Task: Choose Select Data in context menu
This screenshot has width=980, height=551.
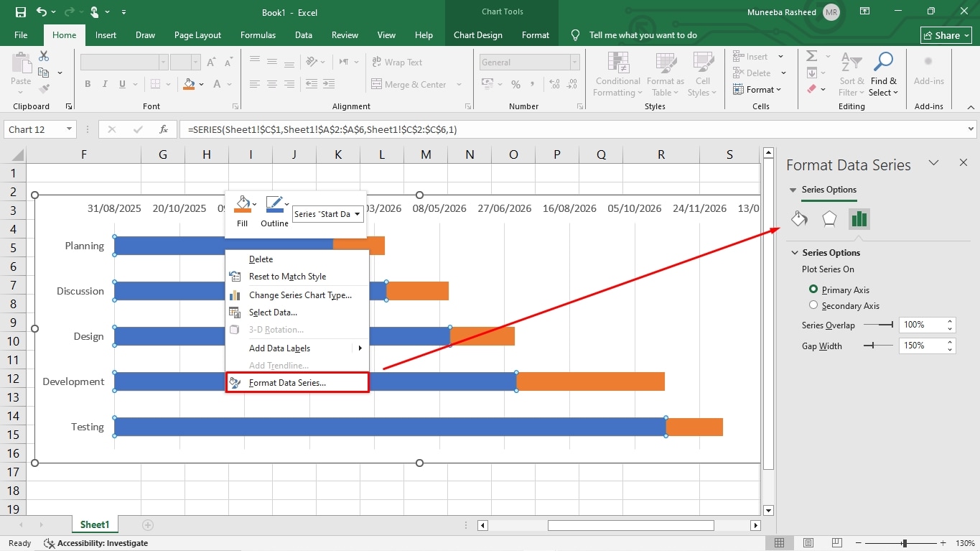Action: [x=297, y=312]
